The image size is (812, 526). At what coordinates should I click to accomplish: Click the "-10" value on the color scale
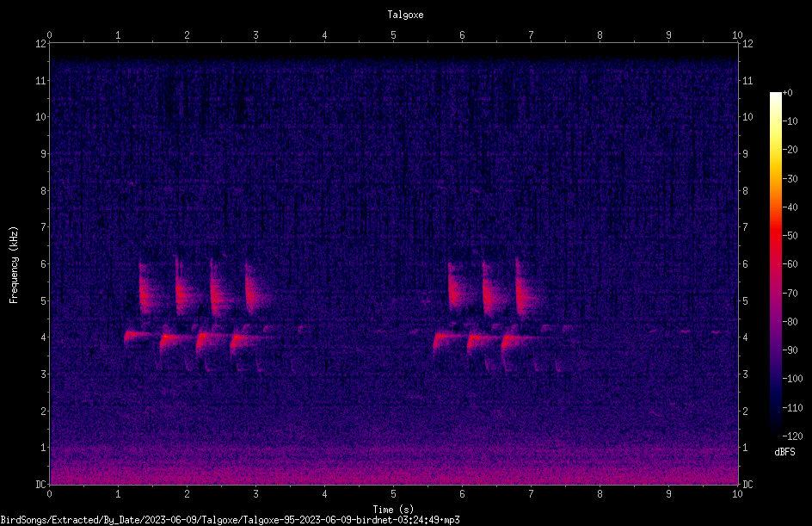[790, 121]
